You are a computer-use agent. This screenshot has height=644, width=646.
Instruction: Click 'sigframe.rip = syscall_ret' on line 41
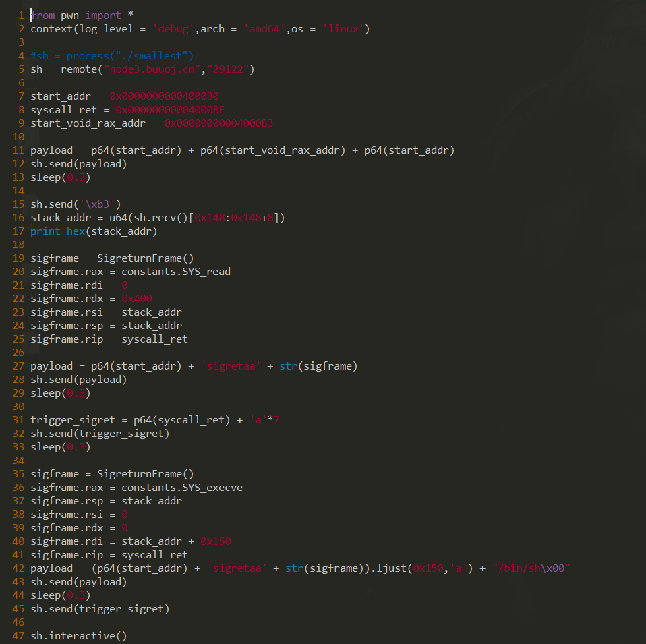pos(109,554)
